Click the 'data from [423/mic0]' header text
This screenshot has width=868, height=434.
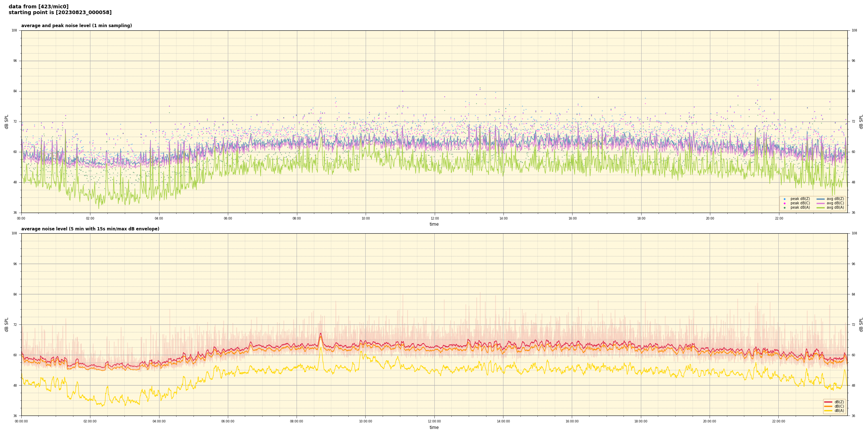(38, 7)
